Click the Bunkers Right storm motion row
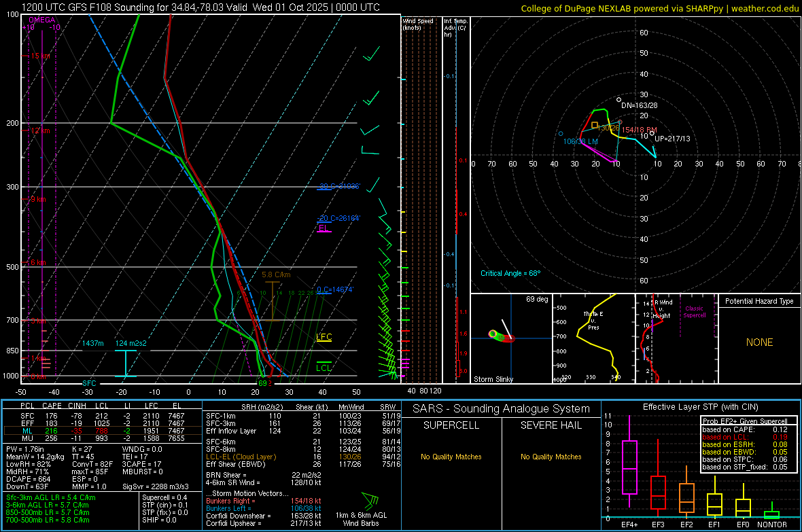 (264, 501)
